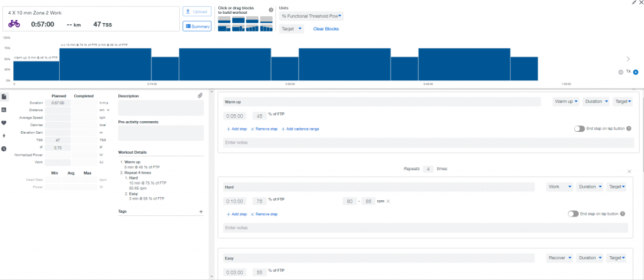The width and height of the screenshot is (644, 280).
Task: Open the power lightning sidebar tab
Action: [x=4, y=136]
